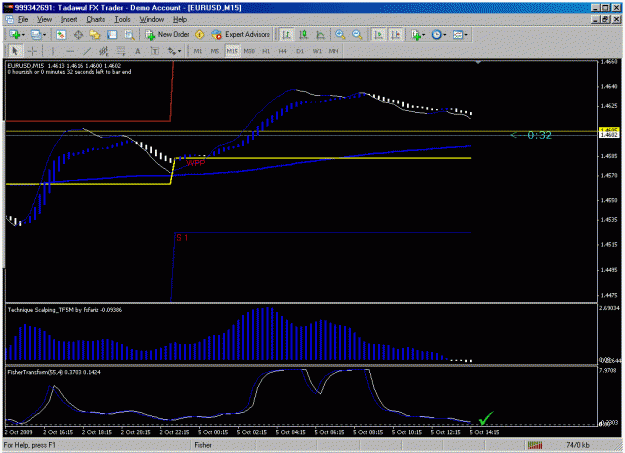This screenshot has height=453, width=625.
Task: Open the Charts menu
Action: pyautogui.click(x=96, y=20)
